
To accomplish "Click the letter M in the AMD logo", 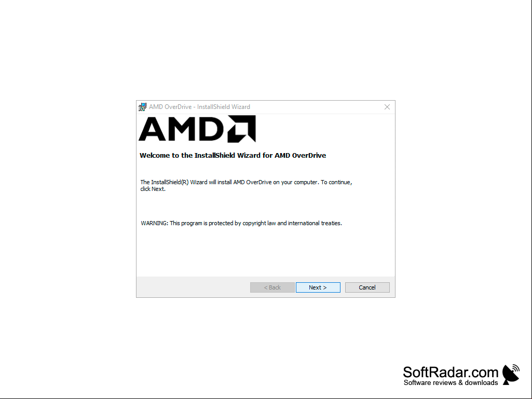I will (181, 129).
